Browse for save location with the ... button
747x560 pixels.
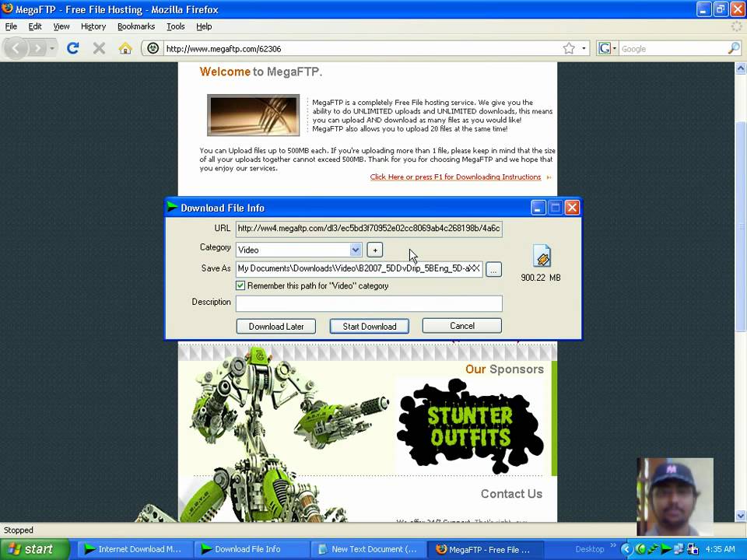[493, 270]
